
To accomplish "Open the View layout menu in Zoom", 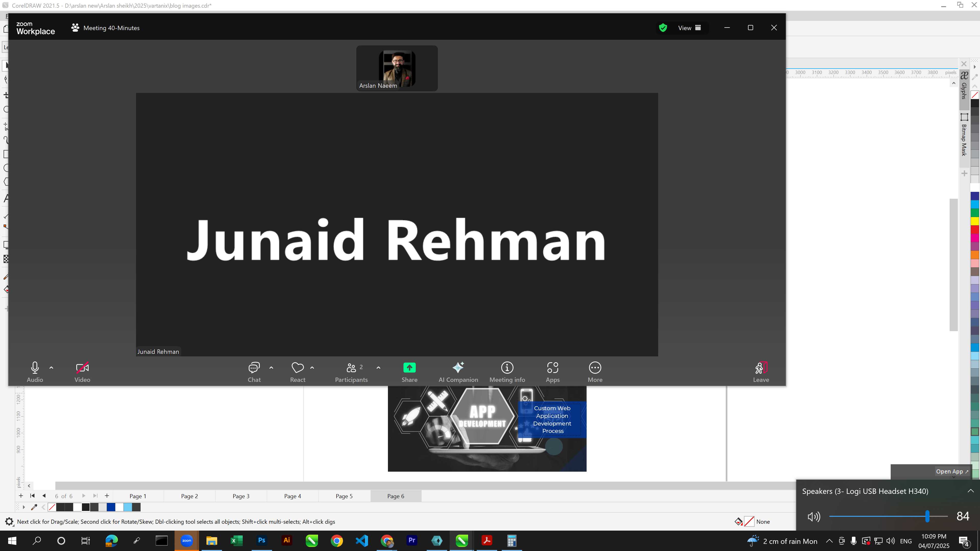I will coord(689,28).
